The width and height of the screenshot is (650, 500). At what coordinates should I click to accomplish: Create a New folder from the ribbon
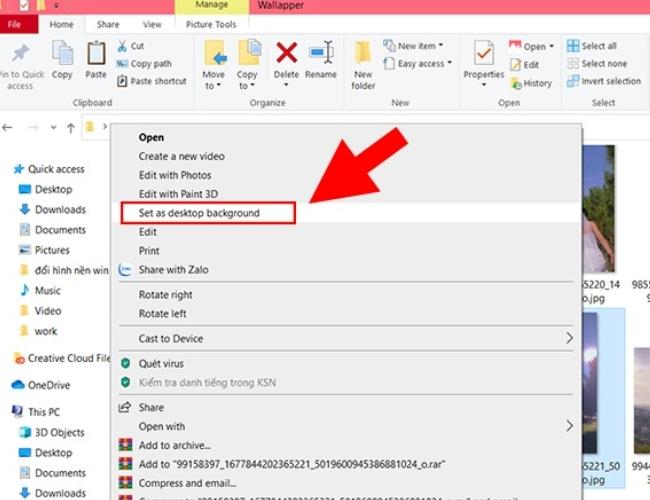(363, 65)
